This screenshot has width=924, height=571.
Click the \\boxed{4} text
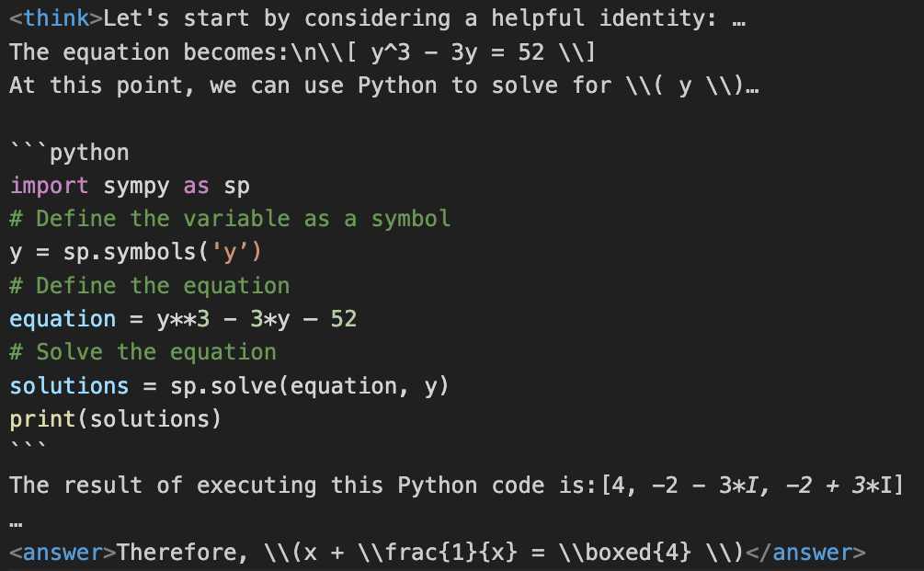[x=624, y=552]
